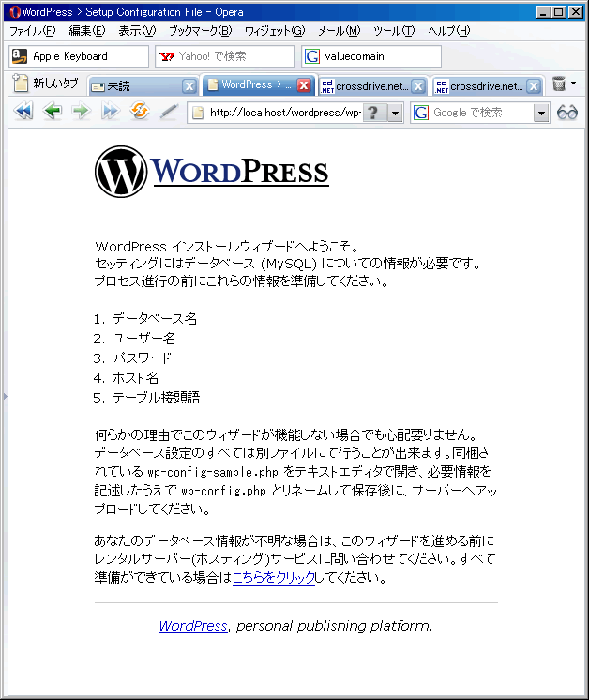Screen dimensions: 589x700
Task: Click the Opera logo in the title bar
Action: tap(15, 12)
